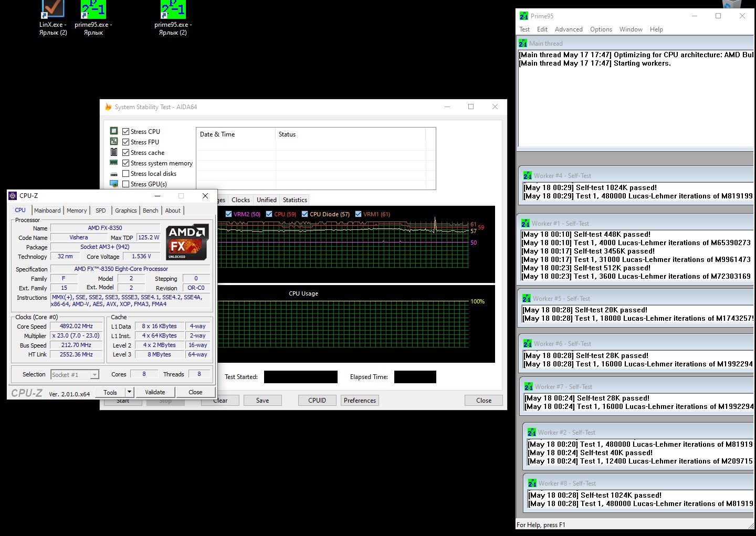Click the Tools button in CPU-Z
The width and height of the screenshot is (756, 536).
[x=110, y=392]
